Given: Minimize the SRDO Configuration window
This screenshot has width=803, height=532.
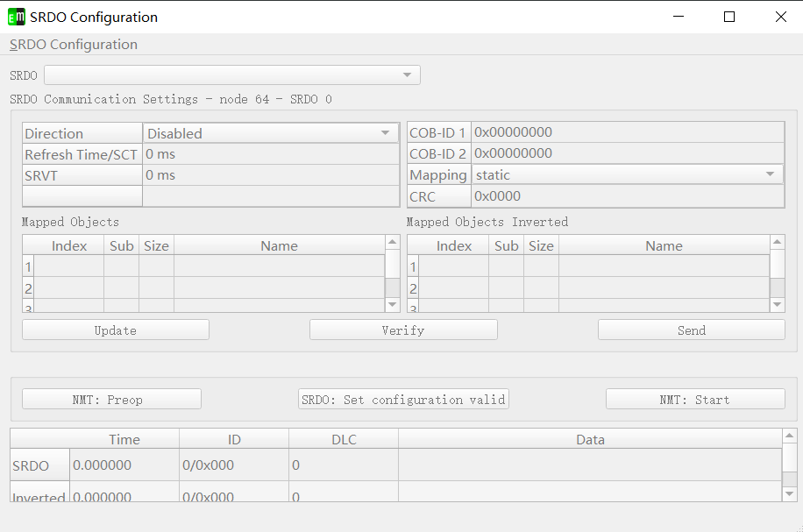Looking at the screenshot, I should (679, 17).
